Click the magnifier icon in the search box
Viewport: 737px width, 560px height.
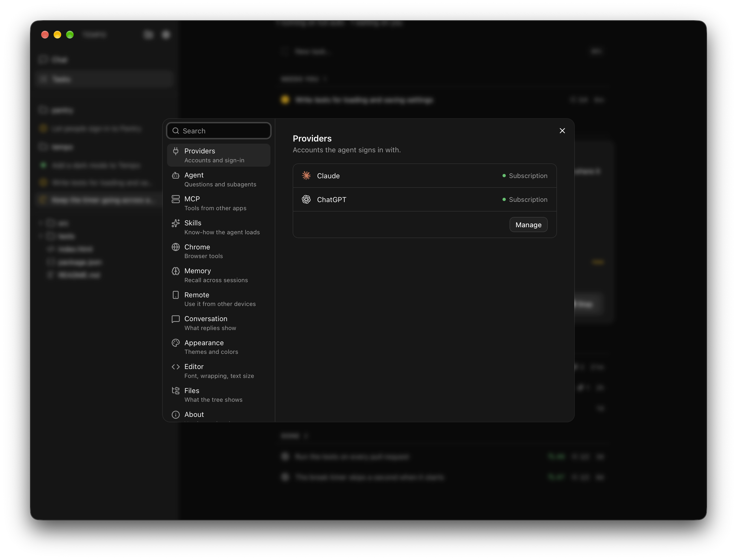click(175, 131)
